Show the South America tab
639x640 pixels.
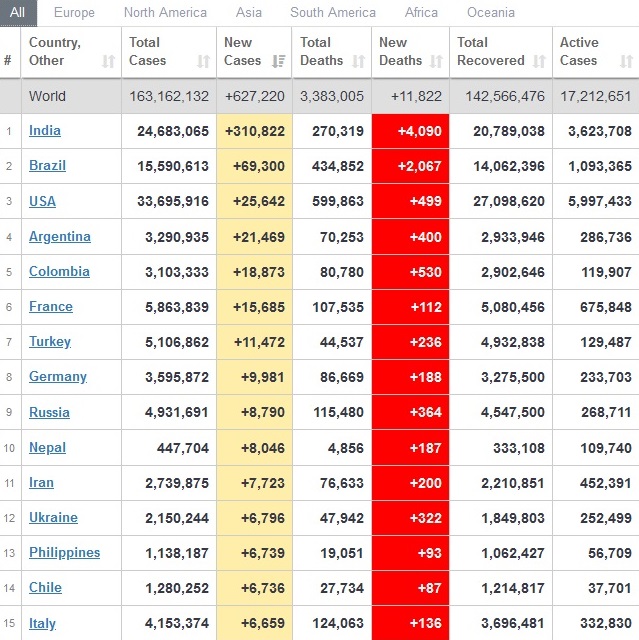[x=333, y=13]
